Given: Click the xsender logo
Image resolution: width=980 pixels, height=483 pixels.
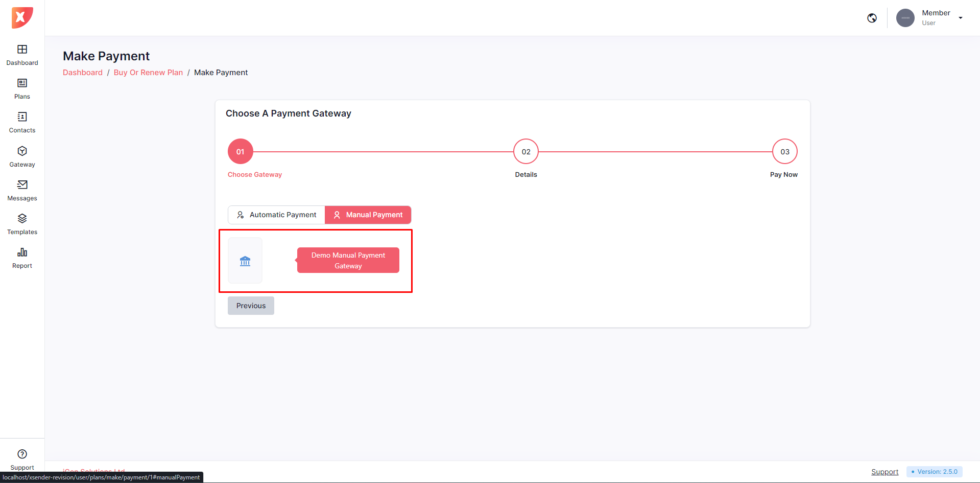Looking at the screenshot, I should pyautogui.click(x=22, y=18).
